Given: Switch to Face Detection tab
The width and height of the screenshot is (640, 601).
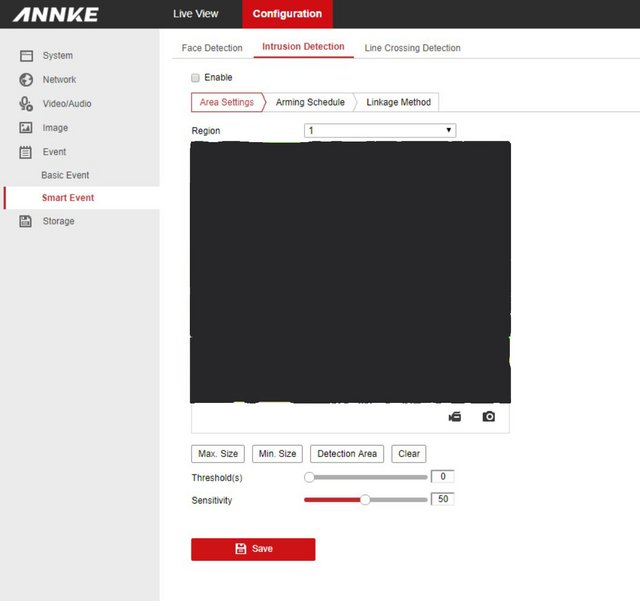Looking at the screenshot, I should click(x=212, y=48).
